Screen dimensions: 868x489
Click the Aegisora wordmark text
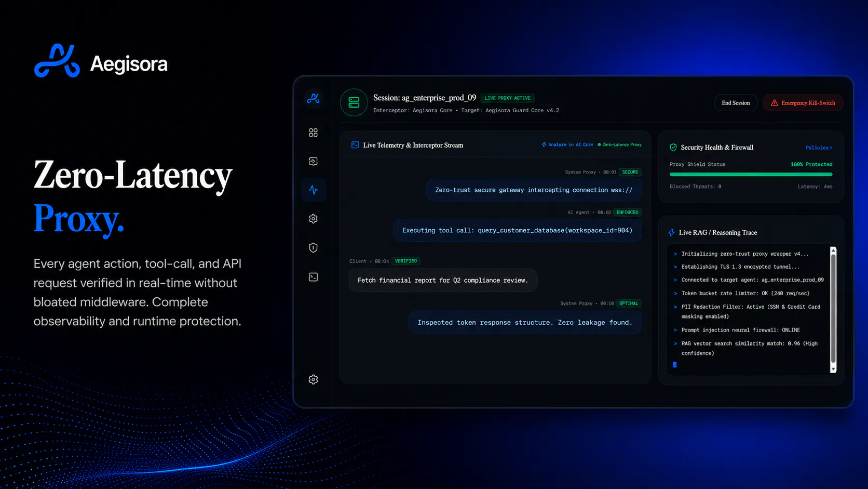(129, 64)
